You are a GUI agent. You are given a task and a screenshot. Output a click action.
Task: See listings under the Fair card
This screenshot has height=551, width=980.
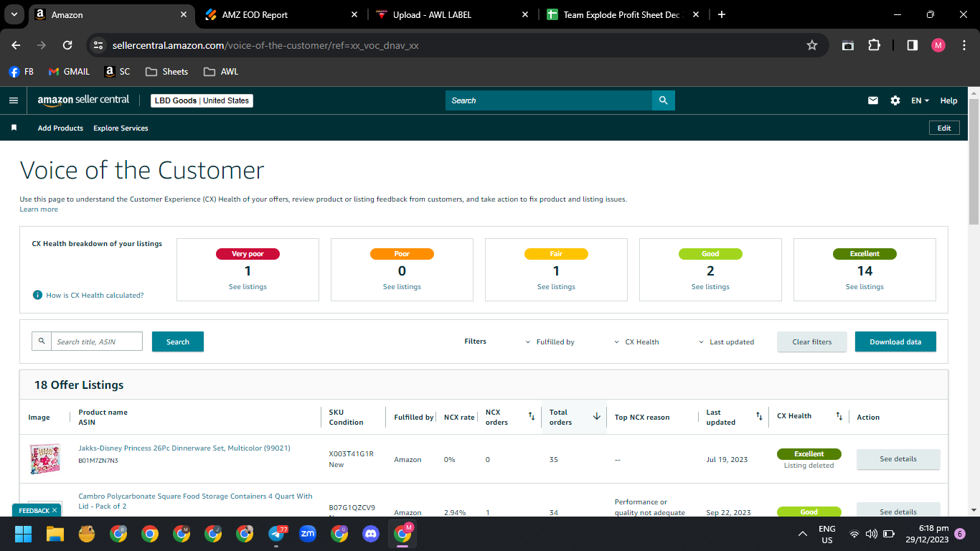pos(556,287)
